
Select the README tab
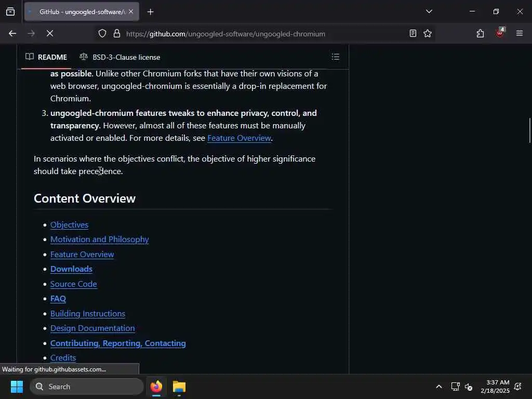click(x=46, y=57)
